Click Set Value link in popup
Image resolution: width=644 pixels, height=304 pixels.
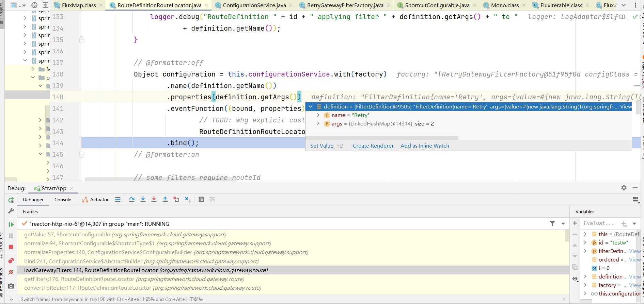point(321,146)
